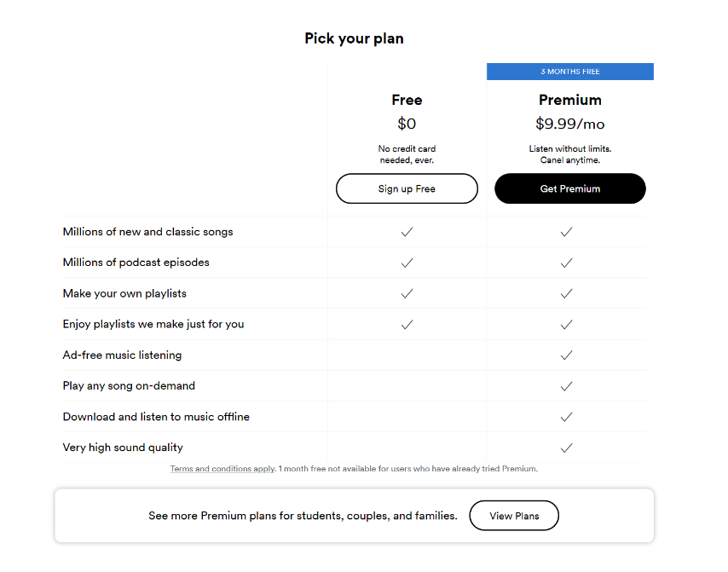Click the Pick your plan title
Screen dimensions: 728x572
coord(354,38)
